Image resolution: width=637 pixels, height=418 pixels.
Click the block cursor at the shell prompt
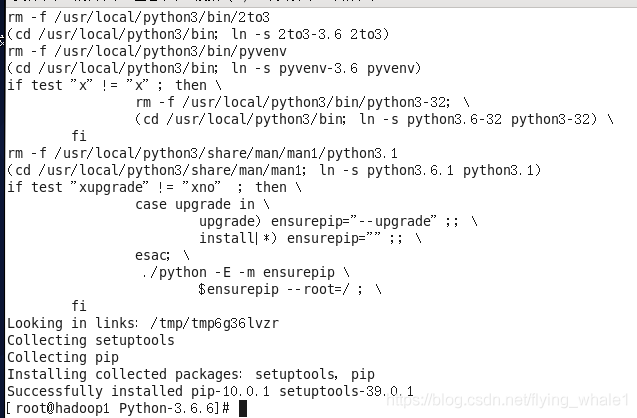tap(243, 408)
